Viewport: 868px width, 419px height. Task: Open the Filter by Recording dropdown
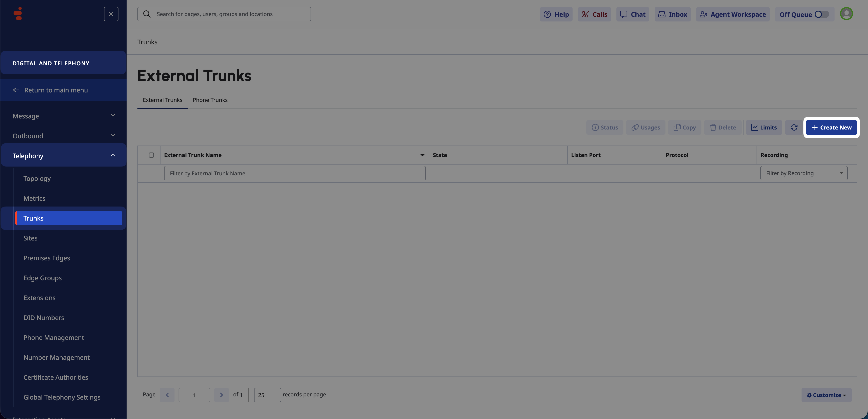(804, 174)
